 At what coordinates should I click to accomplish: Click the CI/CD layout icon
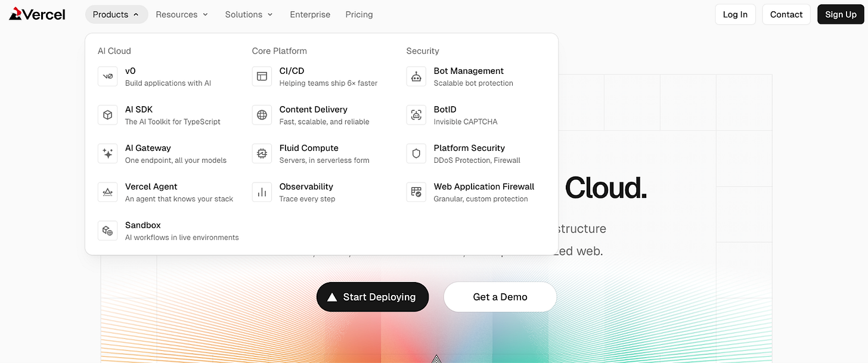pyautogui.click(x=262, y=76)
